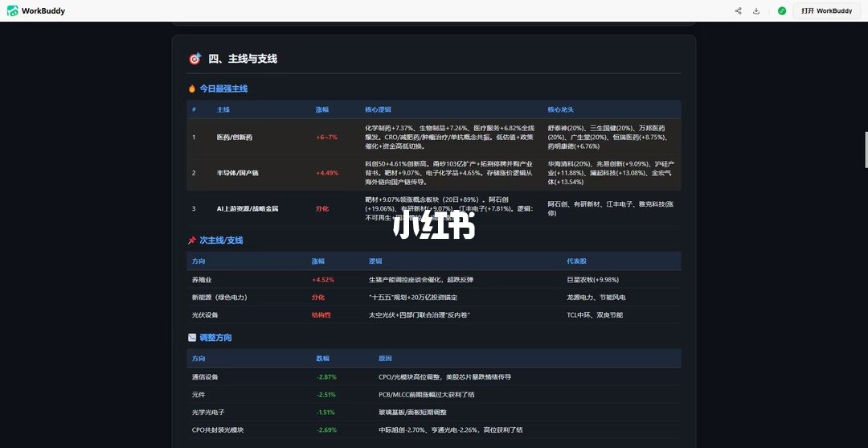Screen dimensions: 868x448
Task: Click the 华海清科(20%) leaders cell
Action: pyautogui.click(x=611, y=173)
